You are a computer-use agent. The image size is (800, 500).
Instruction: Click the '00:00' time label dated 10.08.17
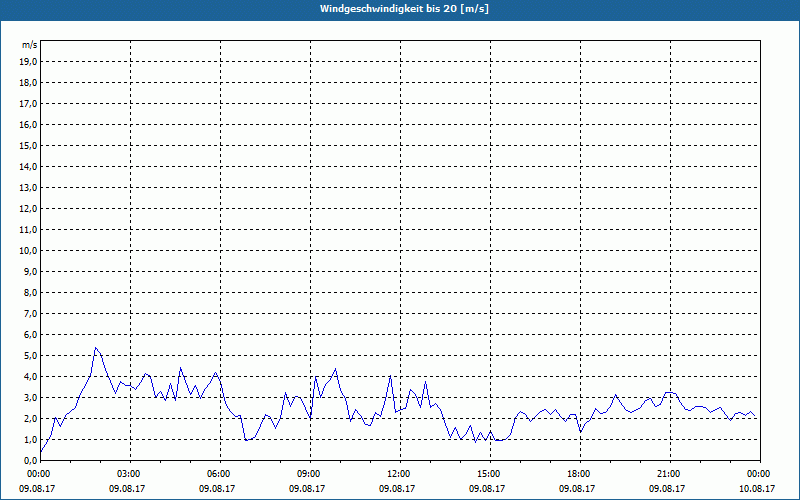click(757, 474)
